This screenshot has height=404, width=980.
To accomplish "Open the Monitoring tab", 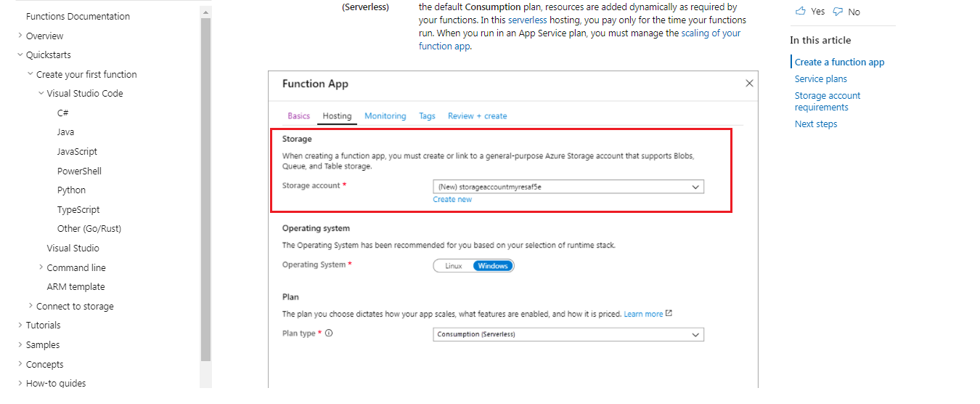I will [x=385, y=116].
